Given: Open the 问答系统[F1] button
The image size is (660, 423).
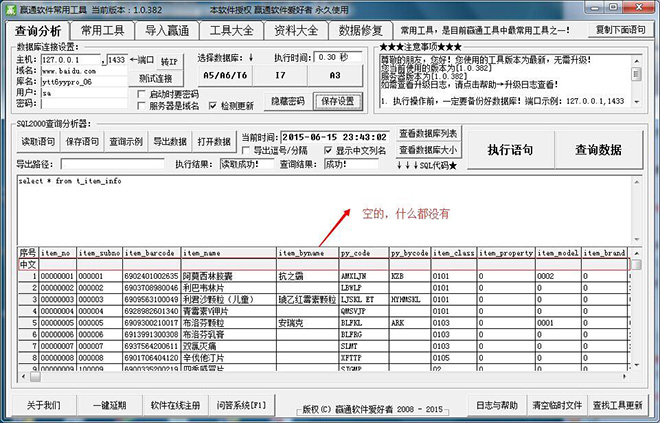Looking at the screenshot, I should 242,405.
